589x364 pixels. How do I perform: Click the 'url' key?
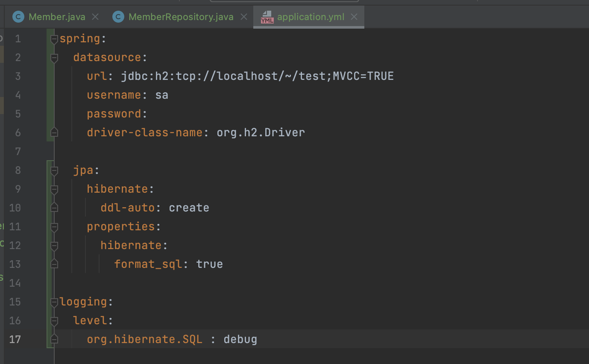point(97,76)
